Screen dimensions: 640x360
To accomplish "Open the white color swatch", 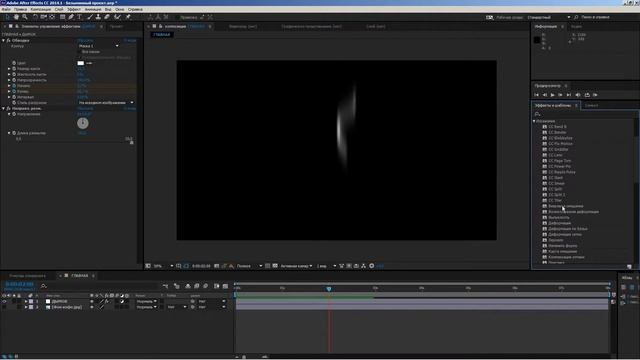I will coord(81,63).
